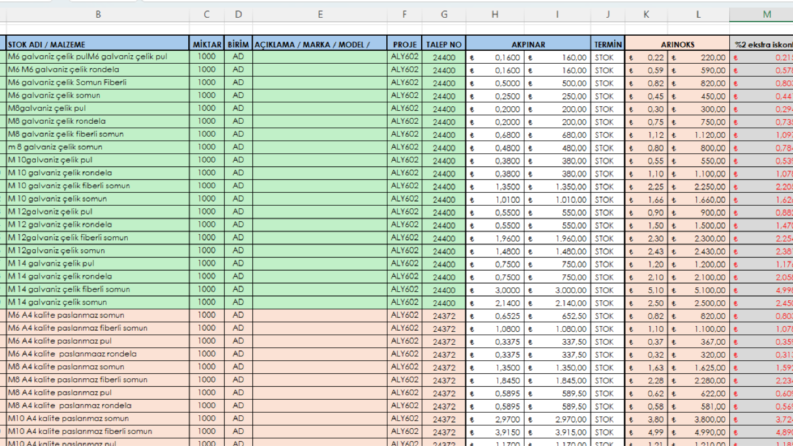
Task: Click the unit price cell 0,5000
Action: [495, 83]
